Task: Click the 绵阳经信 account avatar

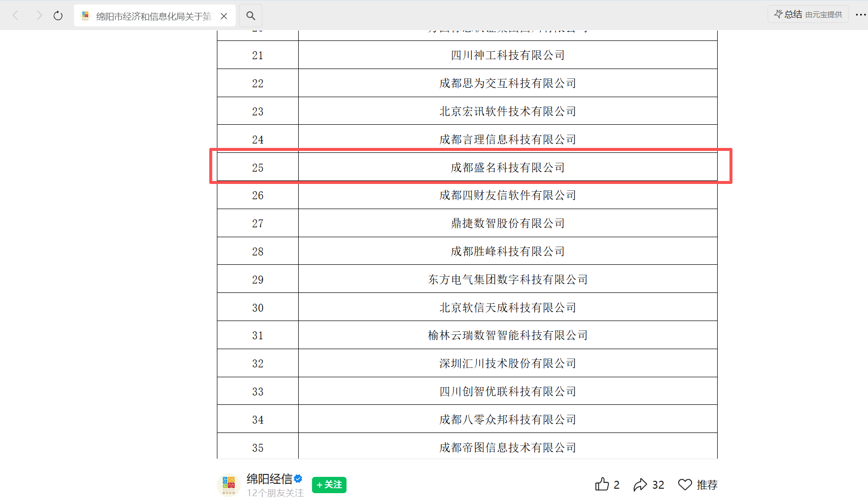Action: [229, 485]
